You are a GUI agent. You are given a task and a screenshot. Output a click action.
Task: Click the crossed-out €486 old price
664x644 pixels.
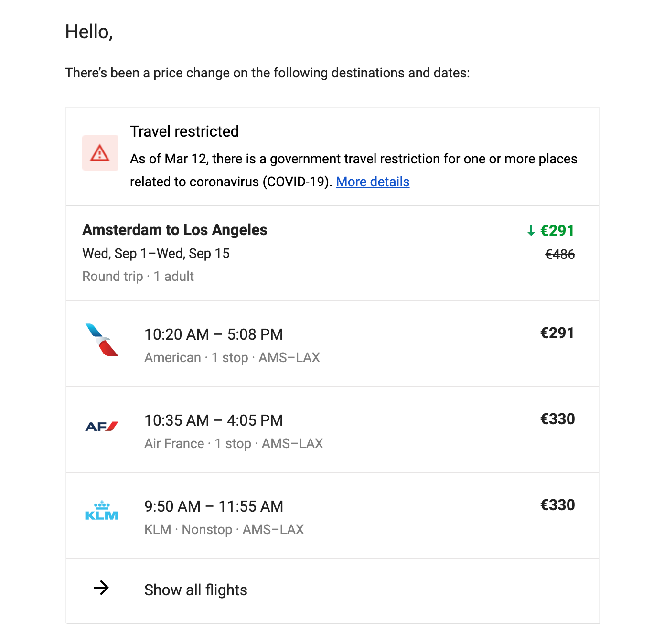560,254
